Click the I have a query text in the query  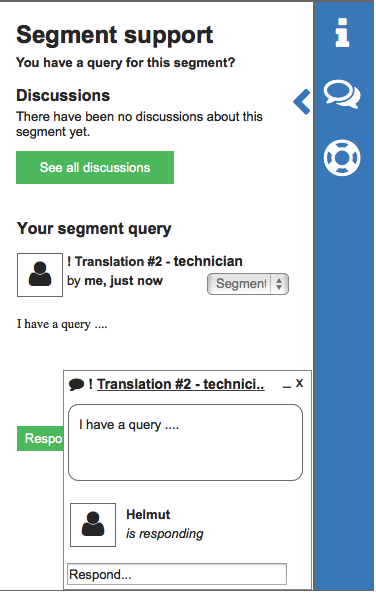pyautogui.click(x=62, y=324)
